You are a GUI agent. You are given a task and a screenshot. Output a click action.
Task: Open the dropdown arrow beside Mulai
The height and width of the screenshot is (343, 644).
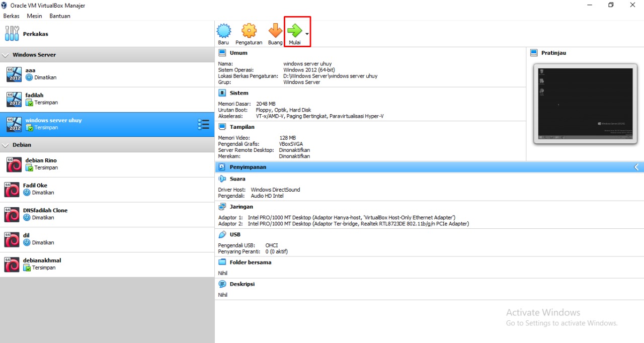(x=307, y=34)
